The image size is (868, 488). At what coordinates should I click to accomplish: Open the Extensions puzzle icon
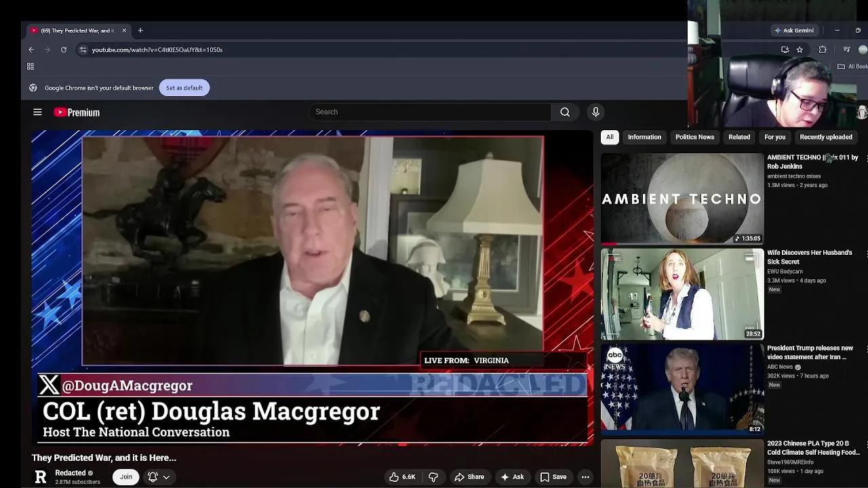(x=823, y=49)
